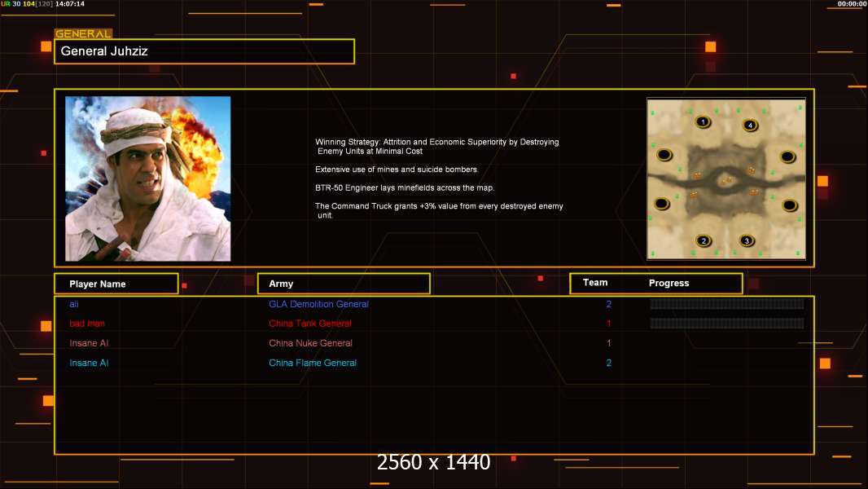Select player bad man in the list
This screenshot has height=489, width=868.
(x=87, y=324)
